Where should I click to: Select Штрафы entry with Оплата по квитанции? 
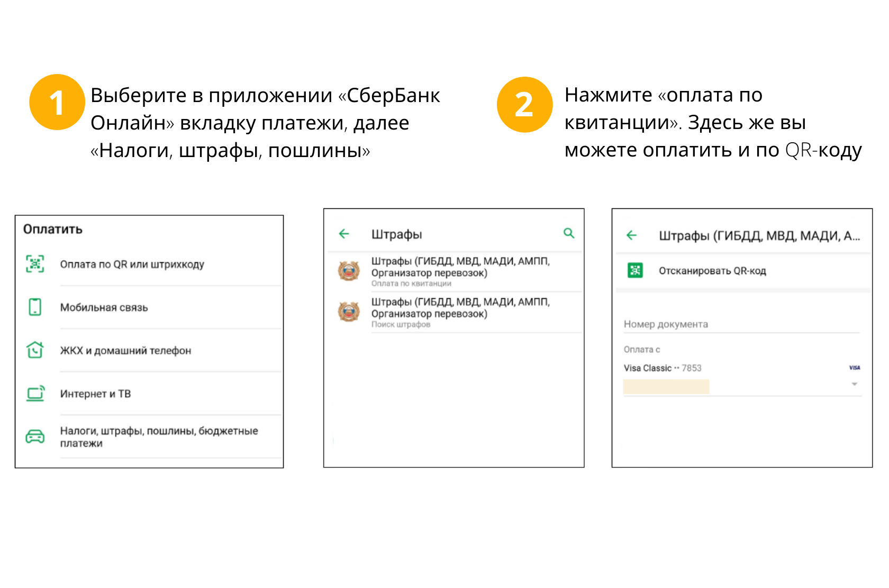click(455, 271)
